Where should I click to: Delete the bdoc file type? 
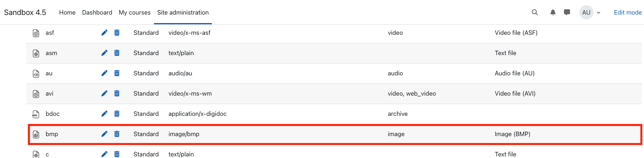(117, 114)
